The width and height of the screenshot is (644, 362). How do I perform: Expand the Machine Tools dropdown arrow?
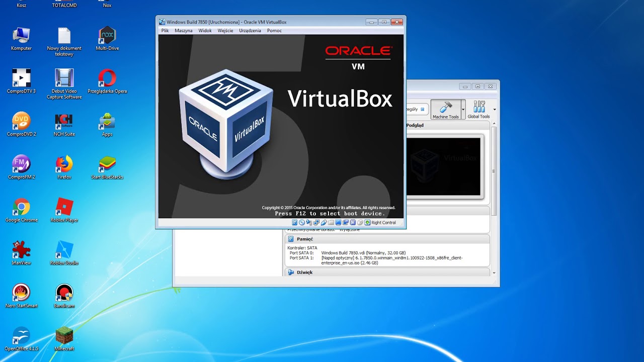[463, 109]
